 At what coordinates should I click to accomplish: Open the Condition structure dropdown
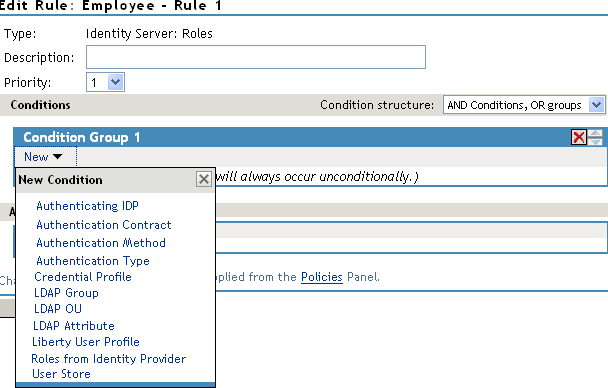[x=524, y=105]
